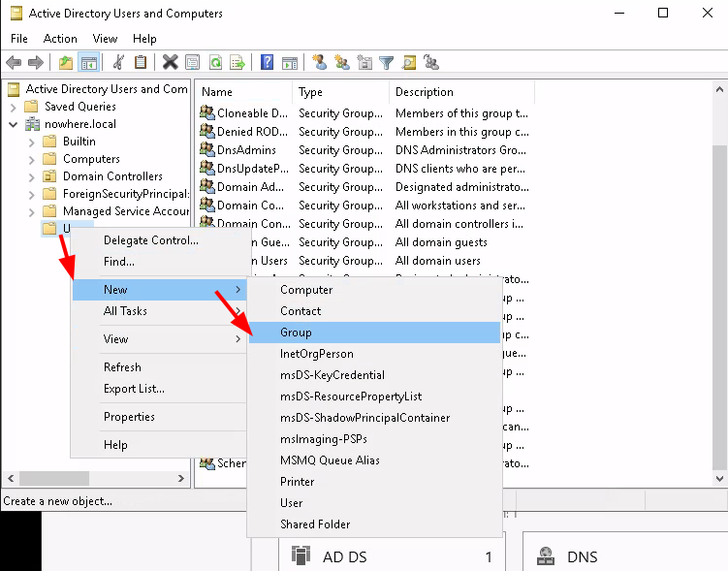Choose New in the context menu
The image size is (728, 571).
(x=159, y=290)
